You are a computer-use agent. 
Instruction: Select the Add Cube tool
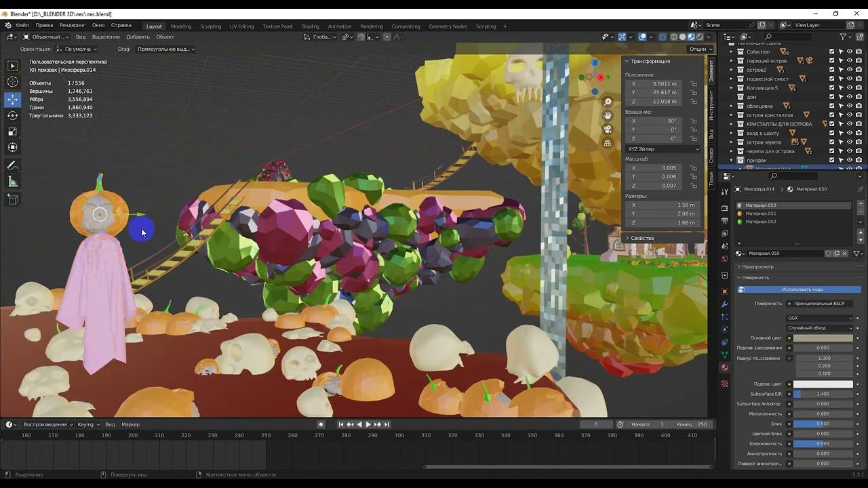(13, 199)
